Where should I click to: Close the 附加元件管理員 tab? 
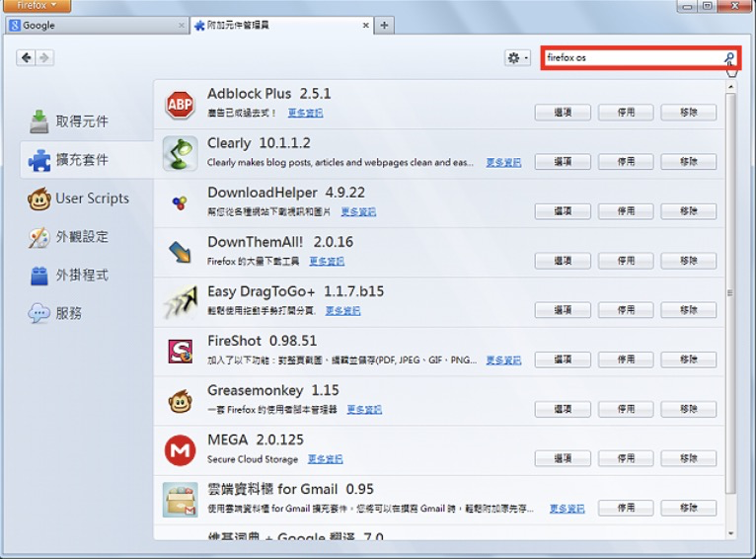pyautogui.click(x=366, y=25)
